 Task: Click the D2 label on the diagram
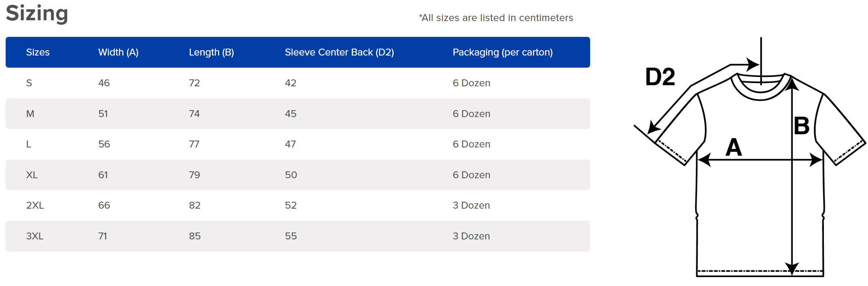click(x=660, y=77)
